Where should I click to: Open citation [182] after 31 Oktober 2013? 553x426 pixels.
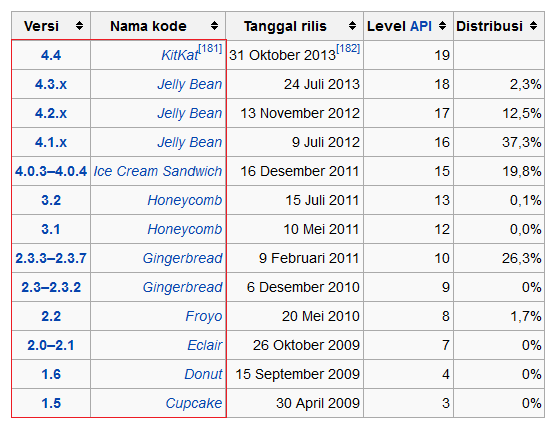point(348,49)
